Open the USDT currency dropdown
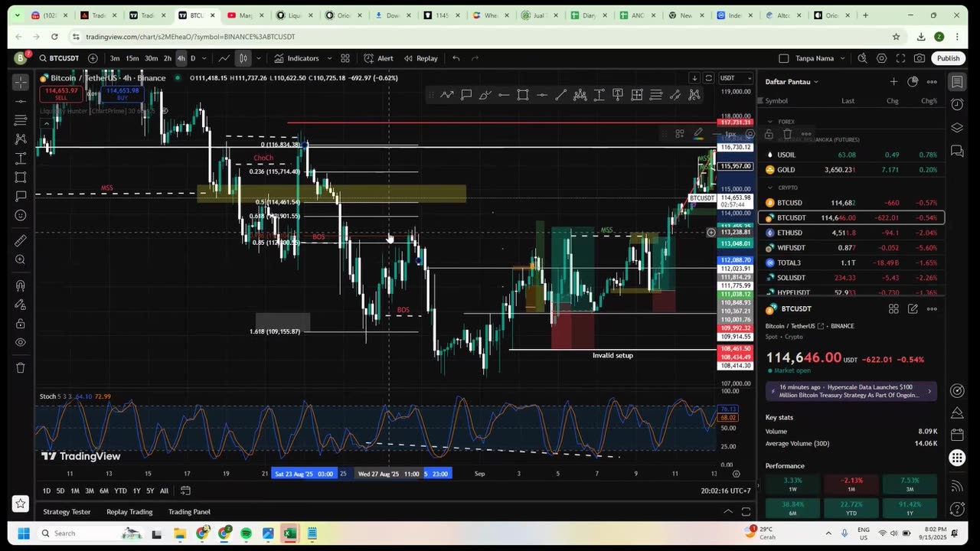Image resolution: width=980 pixels, height=551 pixels. tap(737, 78)
